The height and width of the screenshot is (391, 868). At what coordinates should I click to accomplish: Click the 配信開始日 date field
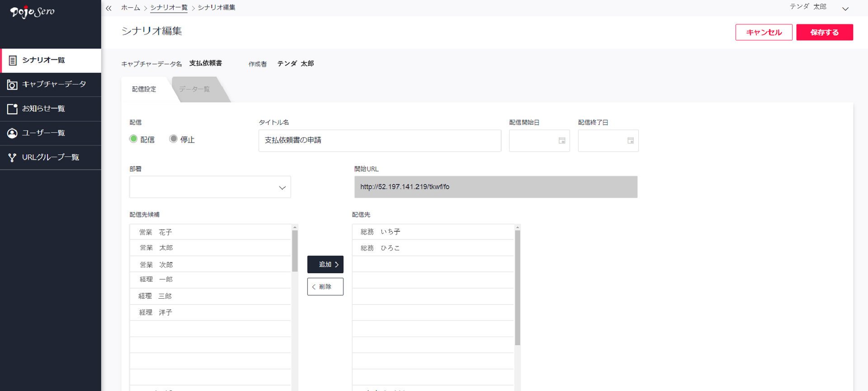tap(539, 141)
